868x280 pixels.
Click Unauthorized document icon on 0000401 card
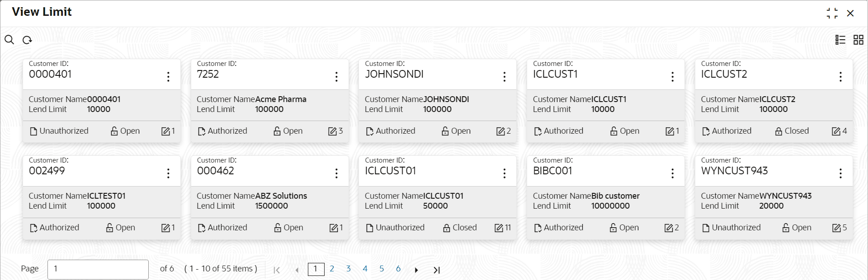coord(33,131)
